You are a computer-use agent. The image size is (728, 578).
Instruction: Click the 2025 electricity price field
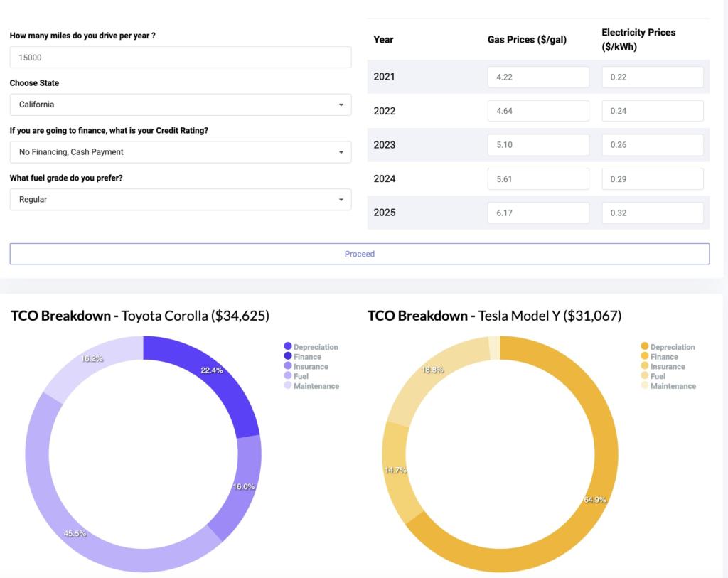point(652,213)
